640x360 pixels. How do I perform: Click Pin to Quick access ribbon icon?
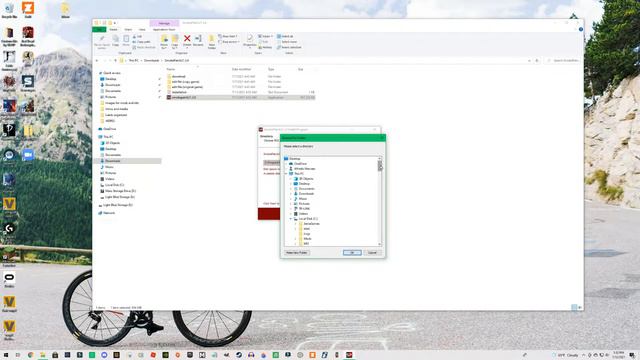click(102, 41)
